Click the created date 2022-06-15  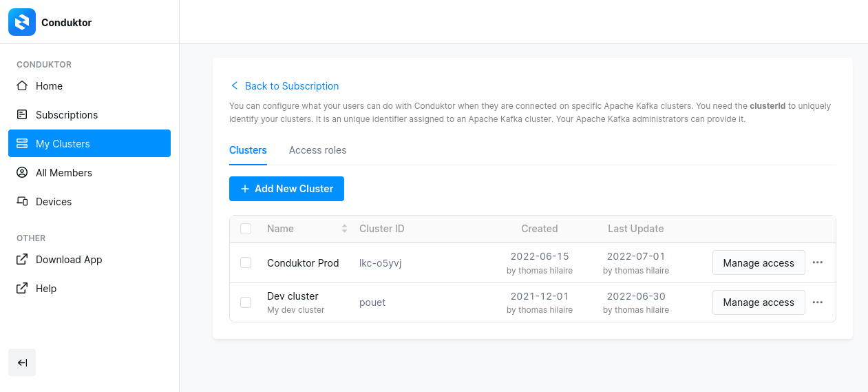(x=540, y=256)
